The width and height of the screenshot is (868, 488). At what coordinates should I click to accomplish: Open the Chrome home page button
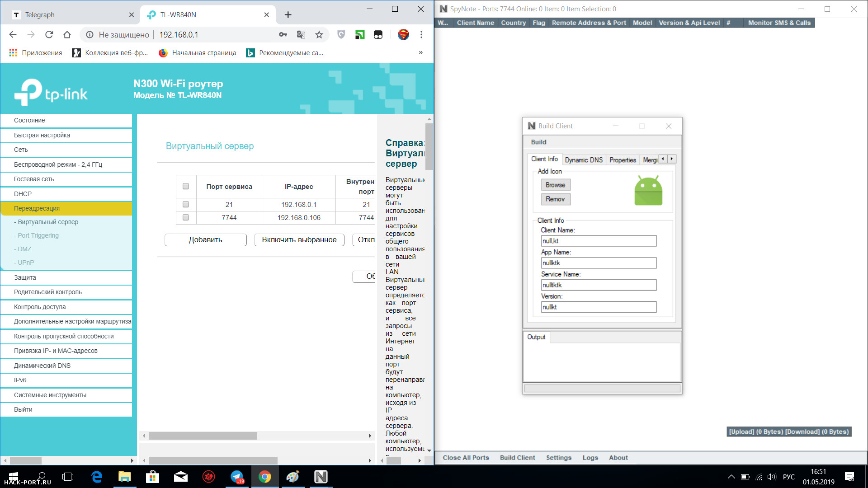(x=67, y=35)
